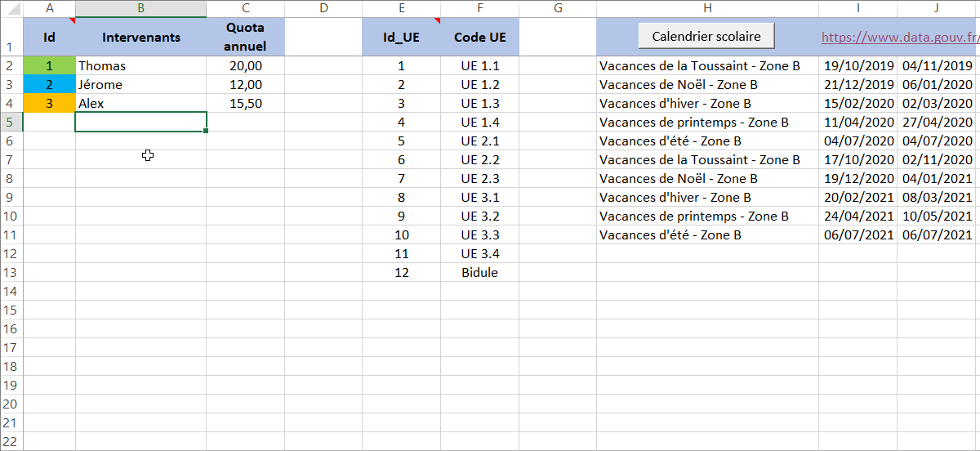Select the cell containing Thomas
Viewport: 980px width, 451px height.
pyautogui.click(x=140, y=66)
